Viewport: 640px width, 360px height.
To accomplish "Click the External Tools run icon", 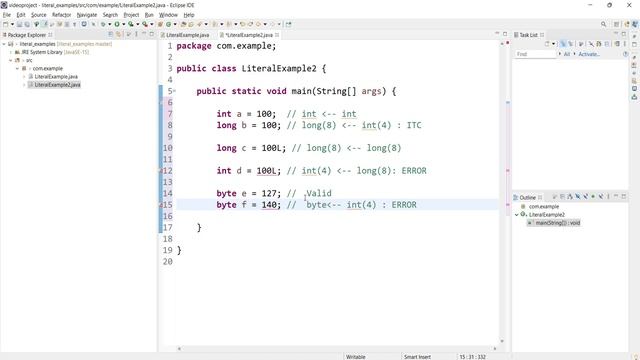I will click(144, 24).
